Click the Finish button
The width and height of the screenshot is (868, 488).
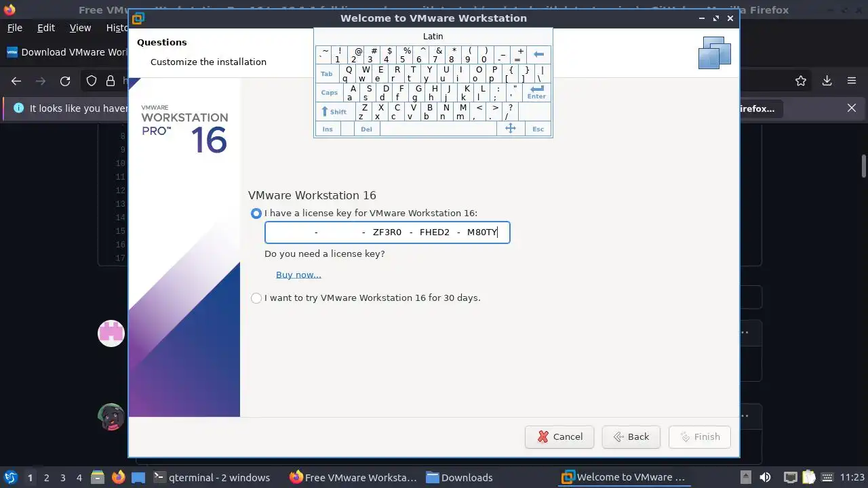[700, 436]
